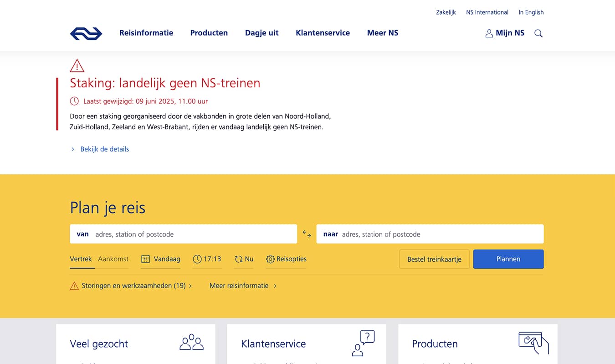The width and height of the screenshot is (615, 364).
Task: Select the Vertrek tab
Action: pos(81,259)
